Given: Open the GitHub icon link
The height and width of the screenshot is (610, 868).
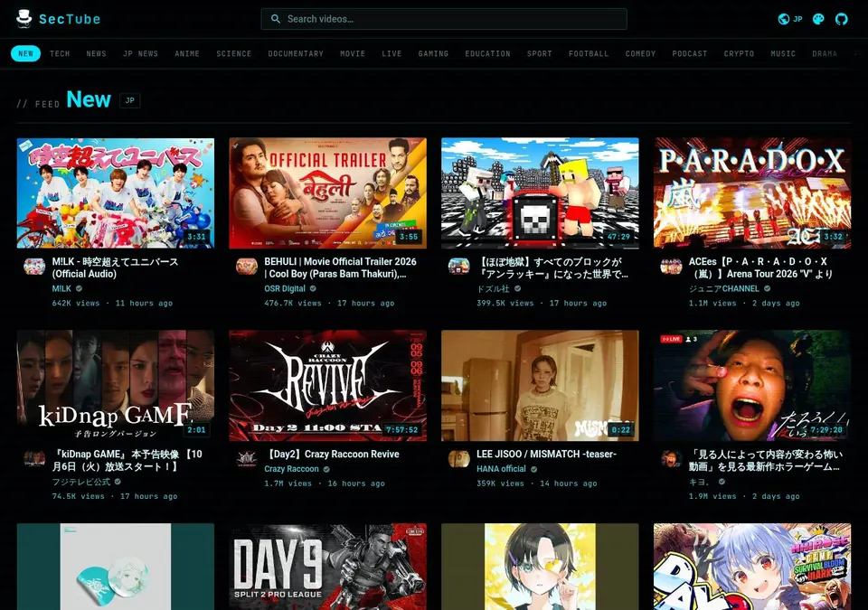Looking at the screenshot, I should (842, 19).
